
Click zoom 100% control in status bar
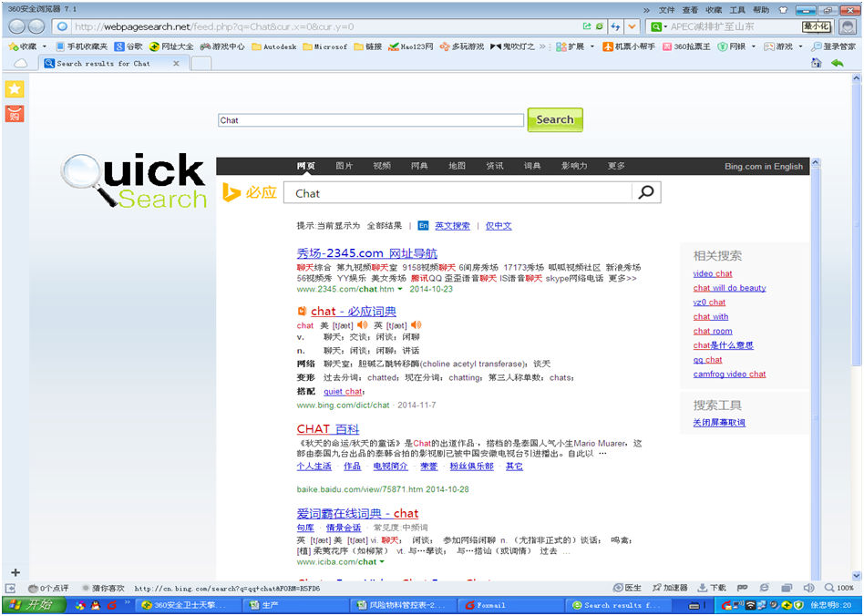click(839, 588)
